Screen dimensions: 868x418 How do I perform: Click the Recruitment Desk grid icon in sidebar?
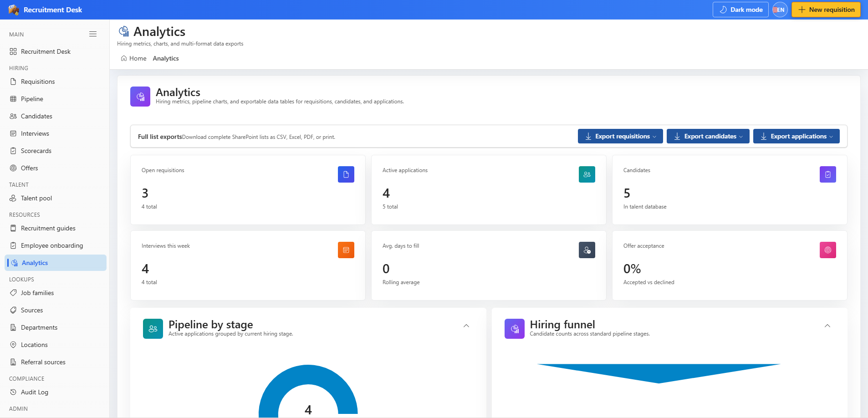tap(13, 51)
